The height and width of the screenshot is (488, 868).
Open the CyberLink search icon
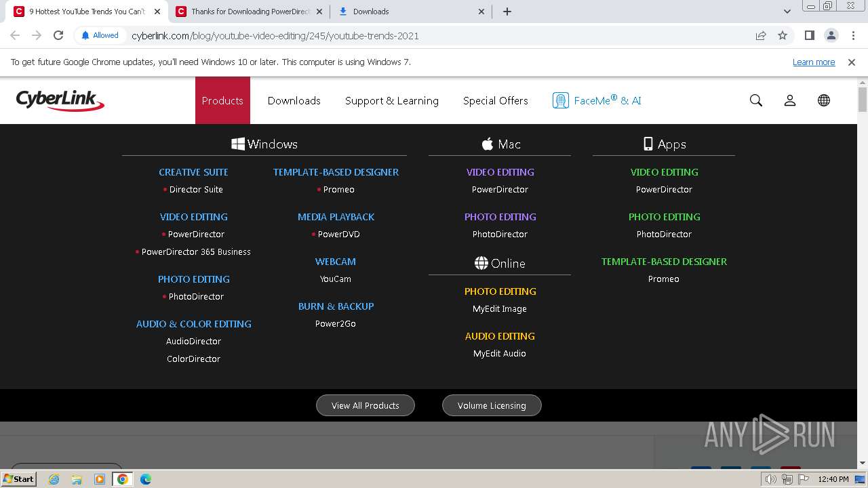pos(756,100)
